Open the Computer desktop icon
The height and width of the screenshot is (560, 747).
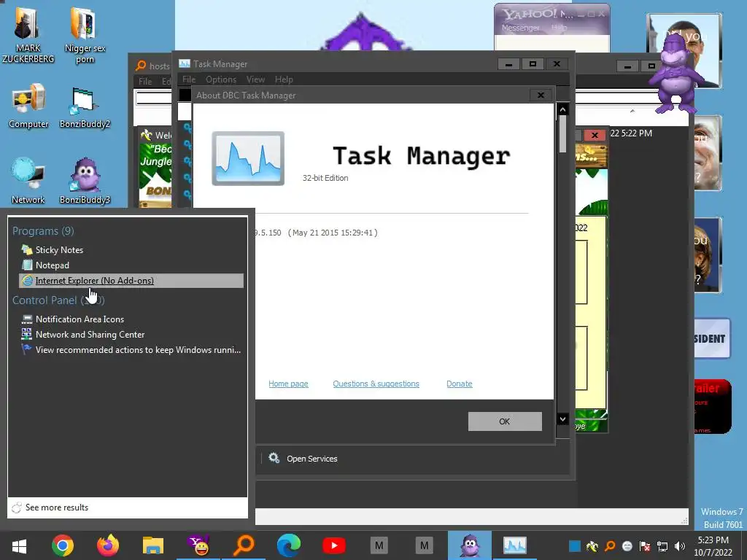click(x=28, y=106)
